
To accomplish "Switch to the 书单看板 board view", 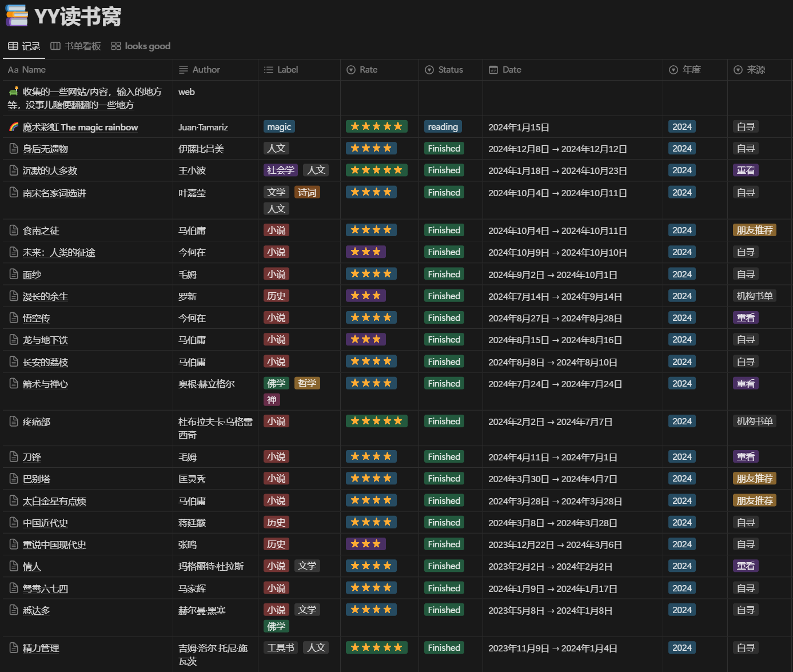I will pyautogui.click(x=75, y=46).
